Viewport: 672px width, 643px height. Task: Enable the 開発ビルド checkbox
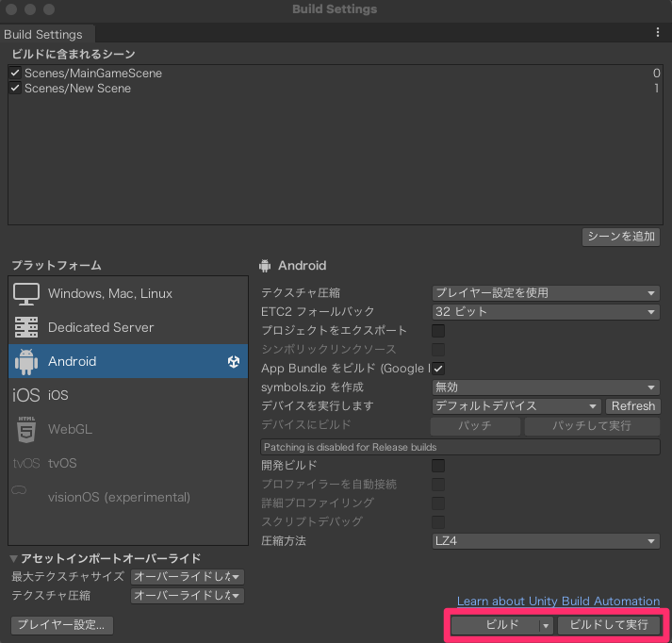438,466
